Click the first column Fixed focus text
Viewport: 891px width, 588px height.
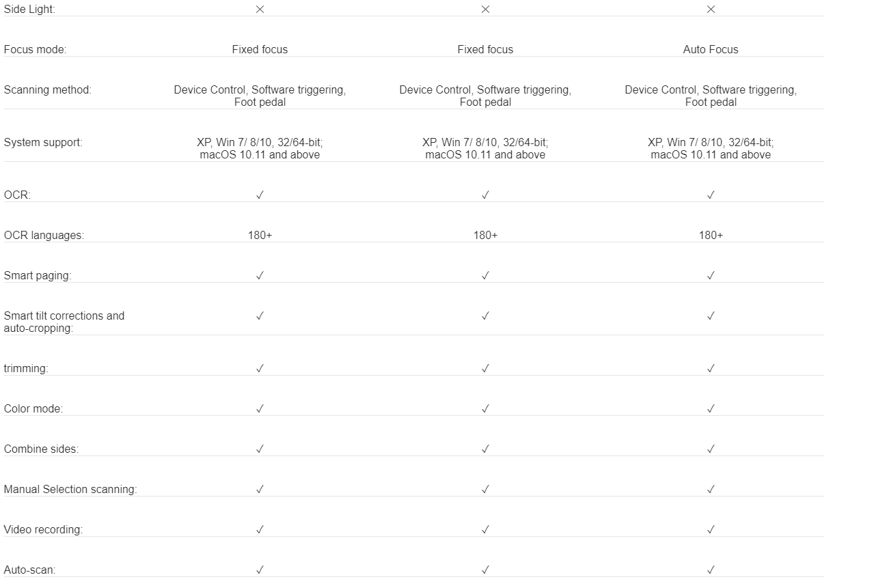260,49
